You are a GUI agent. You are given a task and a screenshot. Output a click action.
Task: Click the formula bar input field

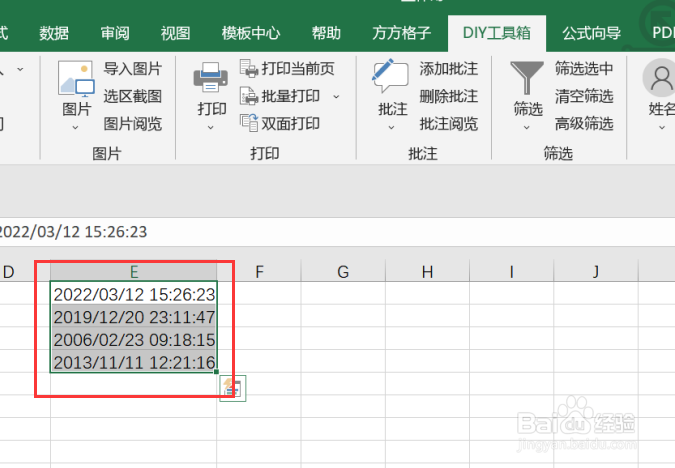click(338, 232)
